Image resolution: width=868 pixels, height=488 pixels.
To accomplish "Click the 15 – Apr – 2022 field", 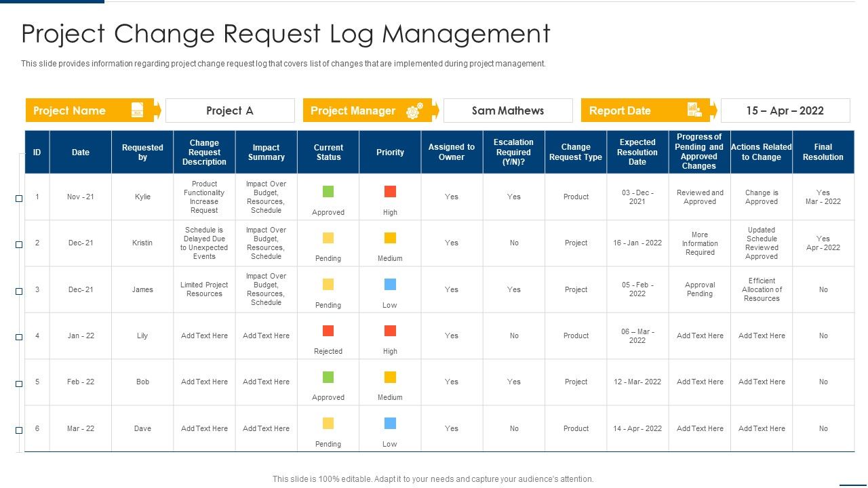I will tap(785, 110).
